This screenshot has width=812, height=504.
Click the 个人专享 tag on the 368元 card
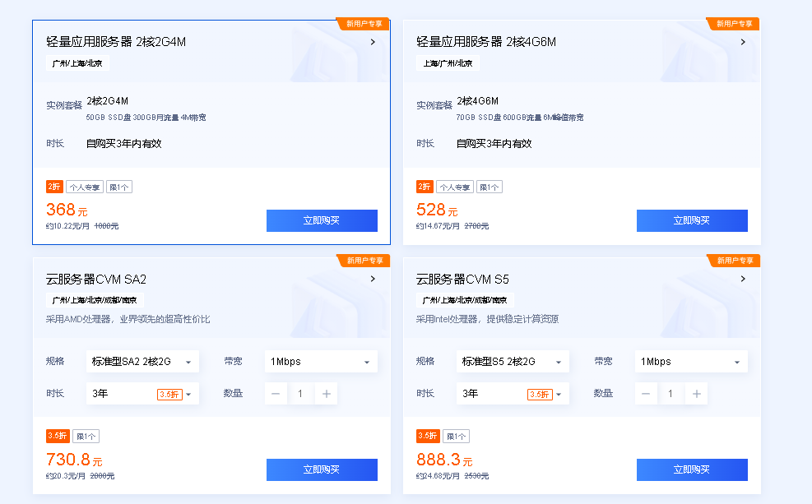(85, 187)
